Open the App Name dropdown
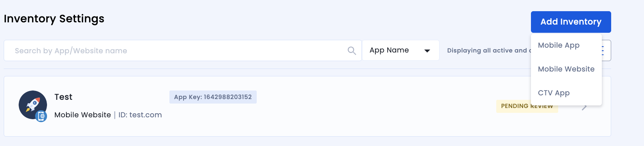644x146 pixels. [401, 50]
